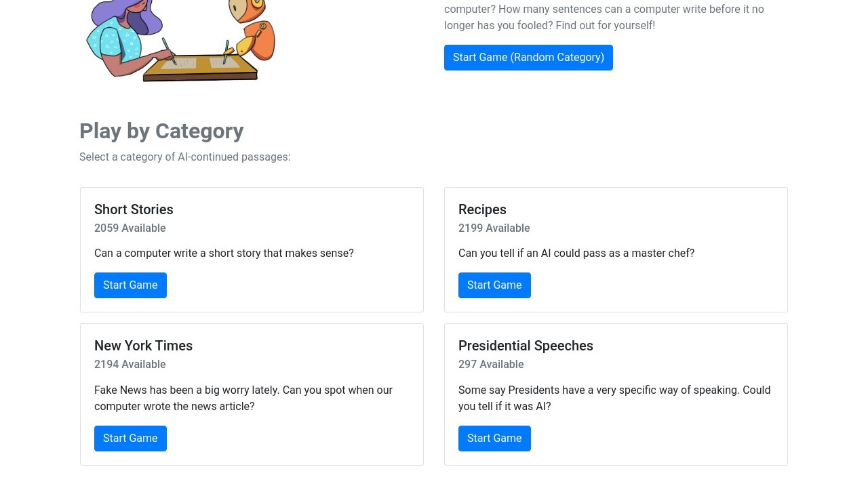
Task: Click the writing desk in the illustration
Action: tap(200, 68)
